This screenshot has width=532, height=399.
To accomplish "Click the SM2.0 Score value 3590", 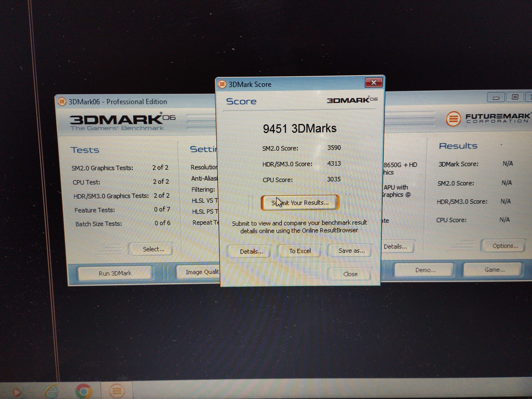I will pos(334,148).
